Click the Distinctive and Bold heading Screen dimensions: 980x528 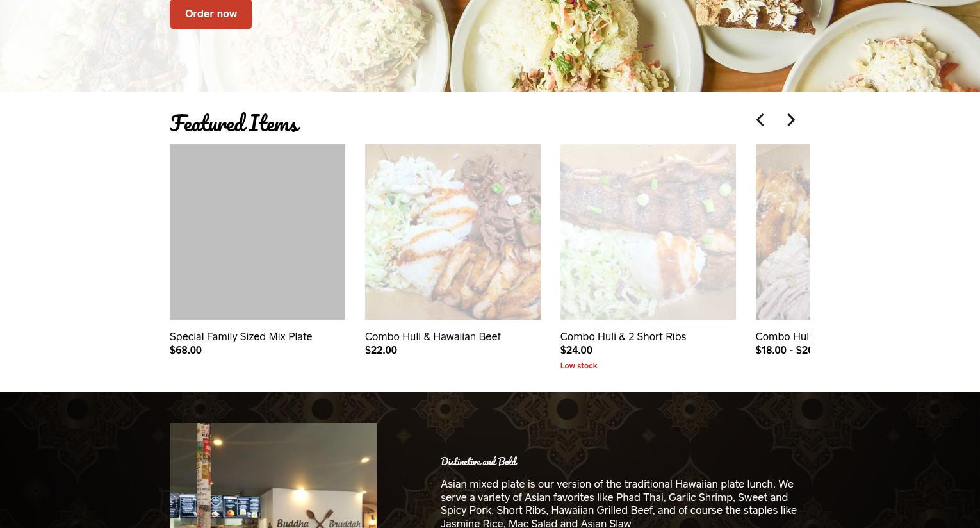tap(479, 461)
